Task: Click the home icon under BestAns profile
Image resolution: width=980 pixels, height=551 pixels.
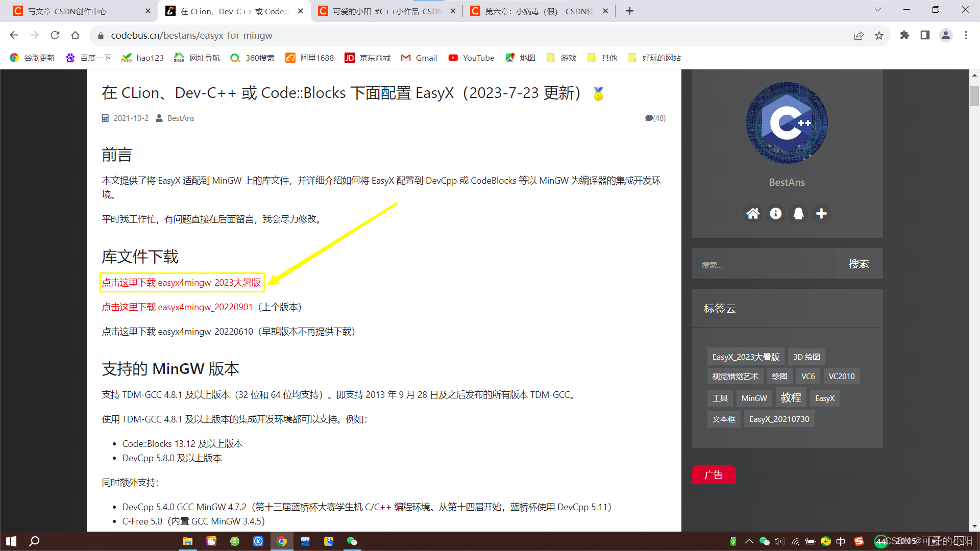Action: point(753,214)
